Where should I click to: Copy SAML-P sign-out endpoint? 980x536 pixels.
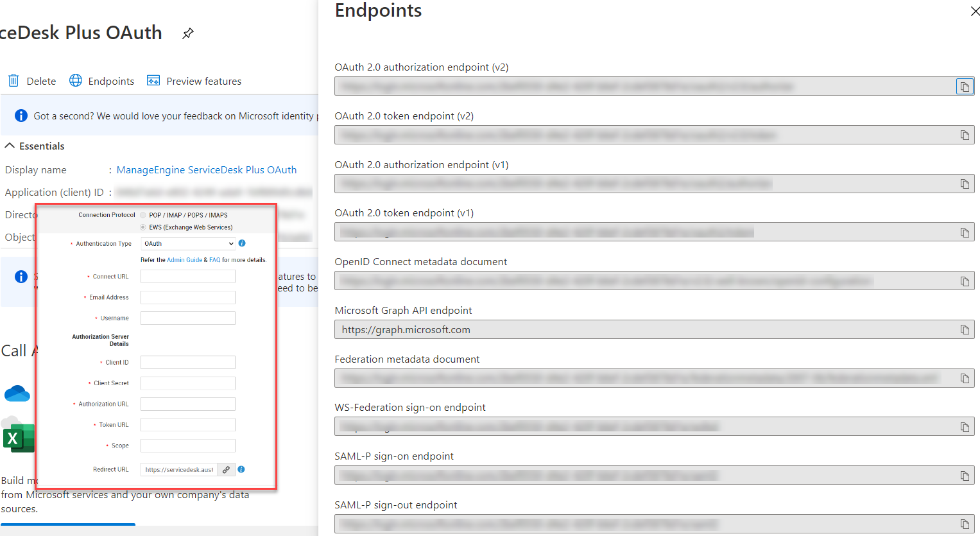pos(965,524)
